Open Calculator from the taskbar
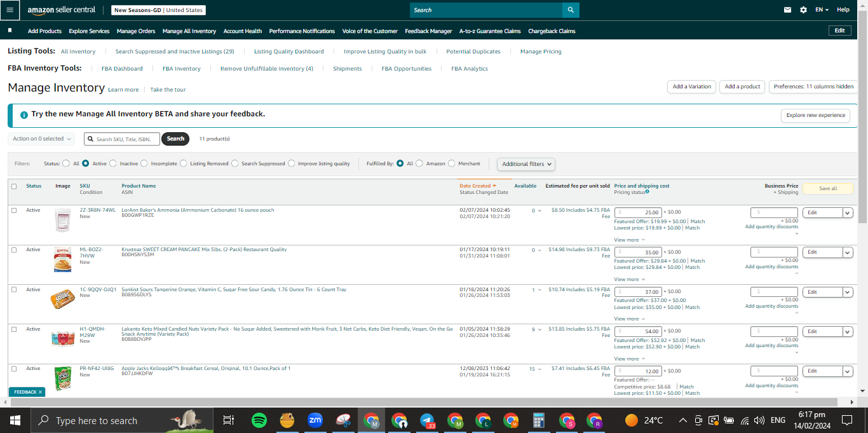868x433 pixels. 539,420
